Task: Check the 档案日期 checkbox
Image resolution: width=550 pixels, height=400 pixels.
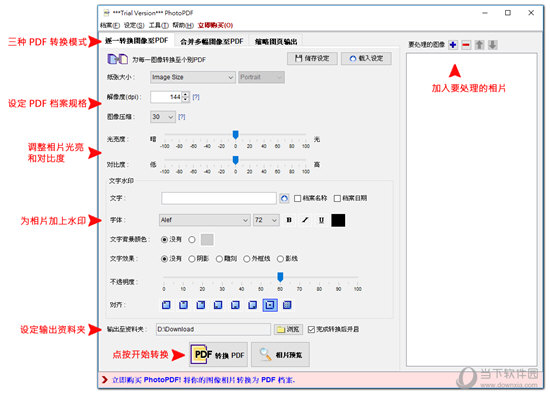Action: pos(337,199)
